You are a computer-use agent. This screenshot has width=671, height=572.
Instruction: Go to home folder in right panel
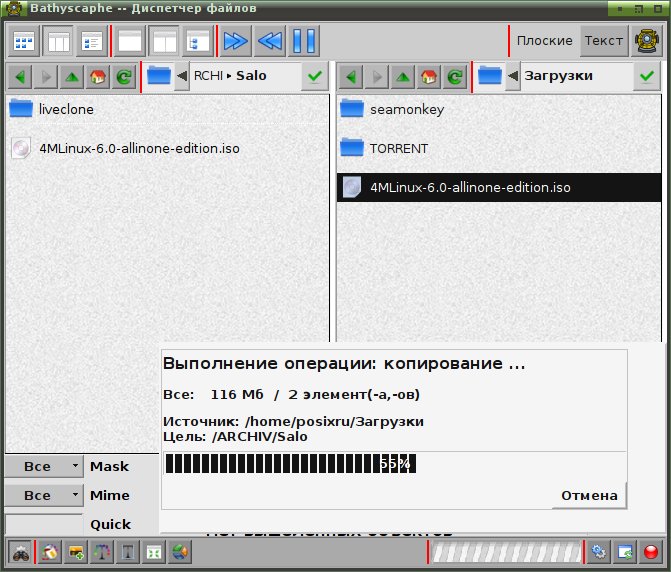tap(429, 77)
